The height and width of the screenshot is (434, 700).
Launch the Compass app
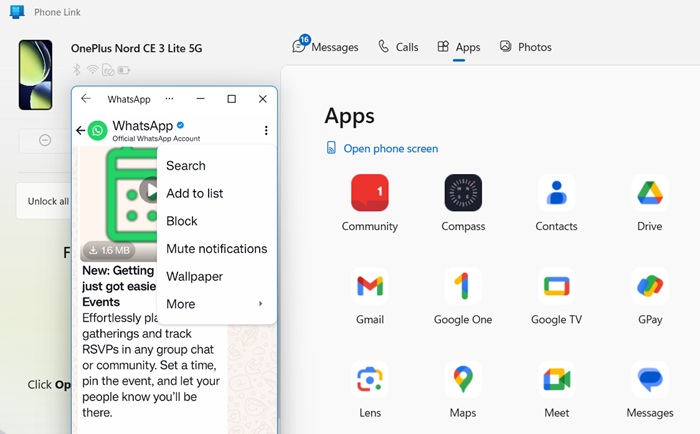click(463, 193)
